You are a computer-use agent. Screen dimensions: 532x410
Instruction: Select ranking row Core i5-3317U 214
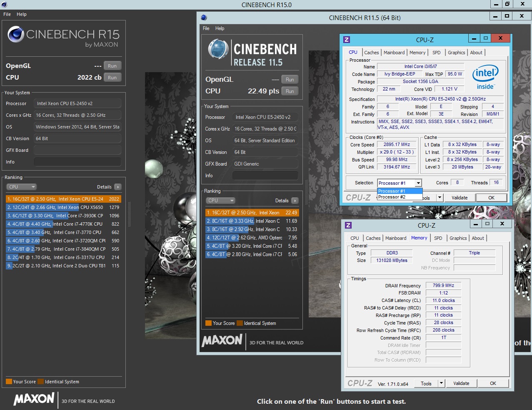point(63,257)
